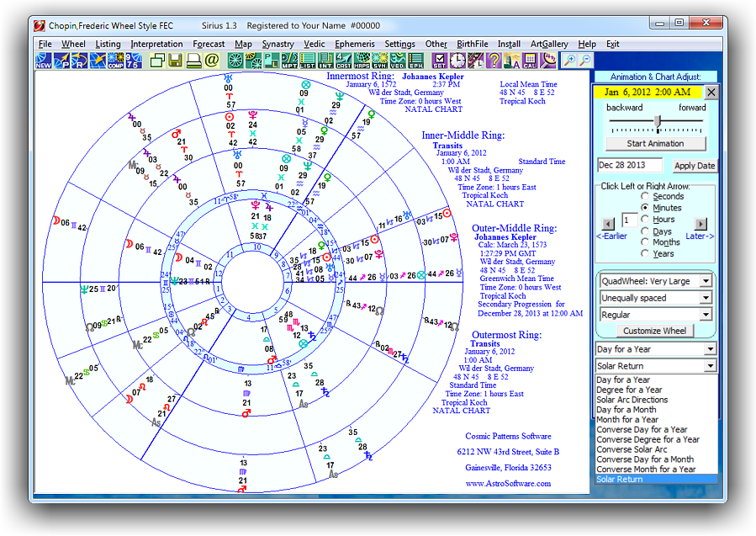The height and width of the screenshot is (536, 756).
Task: Click the MPT midpoint icon
Action: [x=288, y=61]
